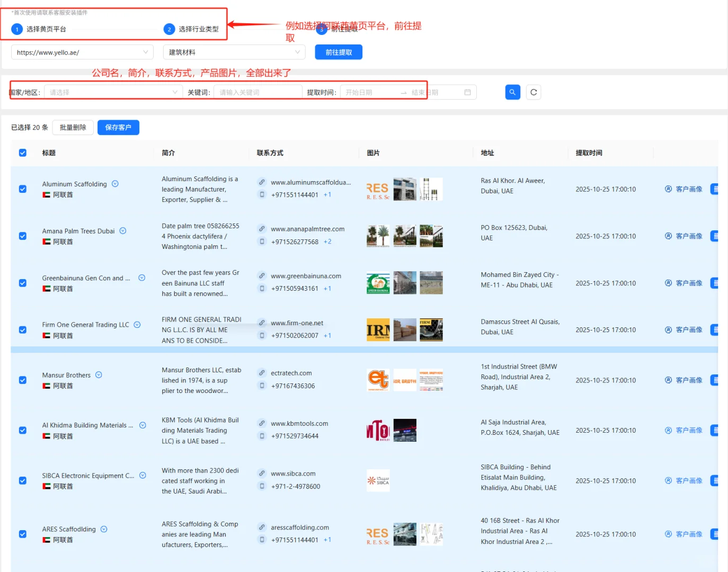This screenshot has height=572, width=728.
Task: Click link icon beside www.sibca.com
Action: pyautogui.click(x=262, y=473)
